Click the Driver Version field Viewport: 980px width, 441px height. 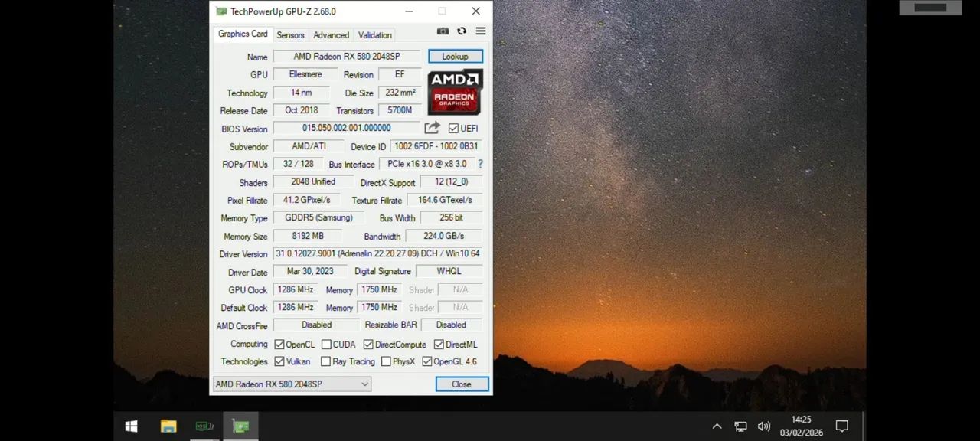[x=378, y=253]
